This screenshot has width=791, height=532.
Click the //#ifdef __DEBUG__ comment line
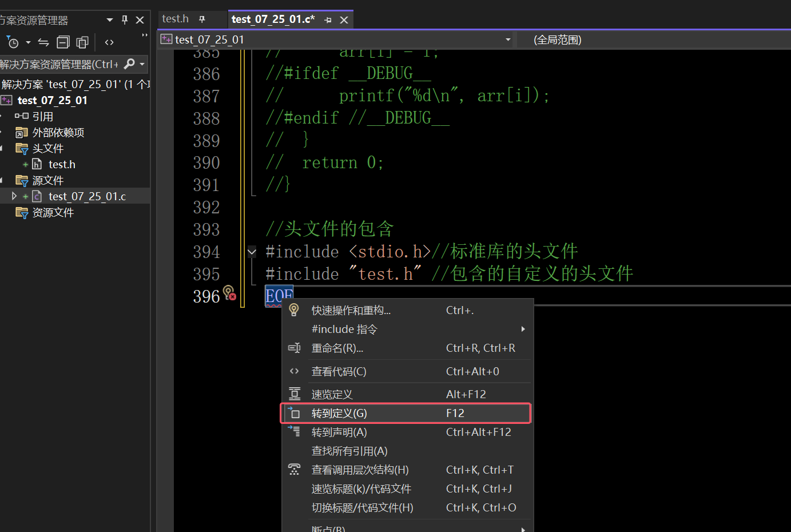[x=348, y=73]
